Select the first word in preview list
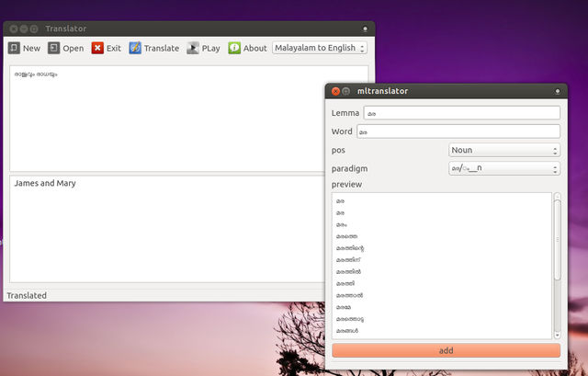Viewport: 588px width, 376px height. click(x=341, y=200)
